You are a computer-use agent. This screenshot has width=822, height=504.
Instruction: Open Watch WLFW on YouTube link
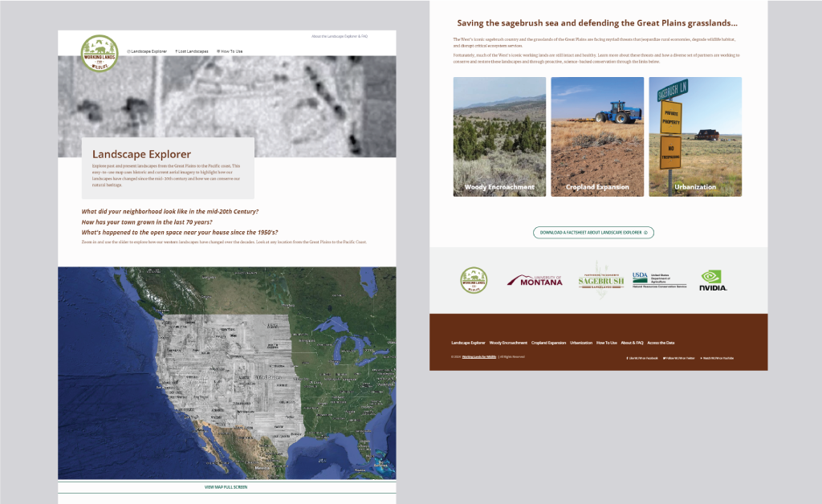click(717, 358)
